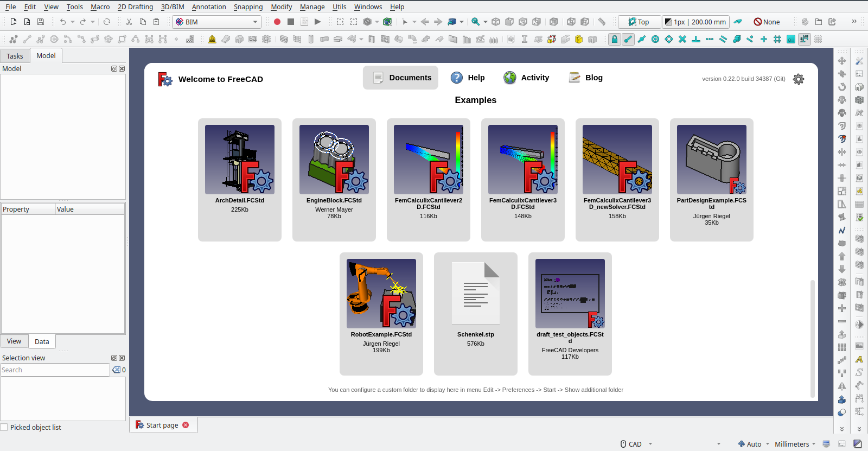The width and height of the screenshot is (868, 451).
Task: Click the New document icon
Action: click(x=14, y=22)
